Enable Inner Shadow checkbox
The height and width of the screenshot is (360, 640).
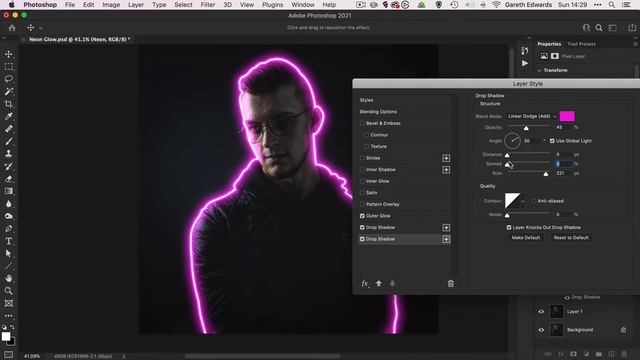click(362, 169)
